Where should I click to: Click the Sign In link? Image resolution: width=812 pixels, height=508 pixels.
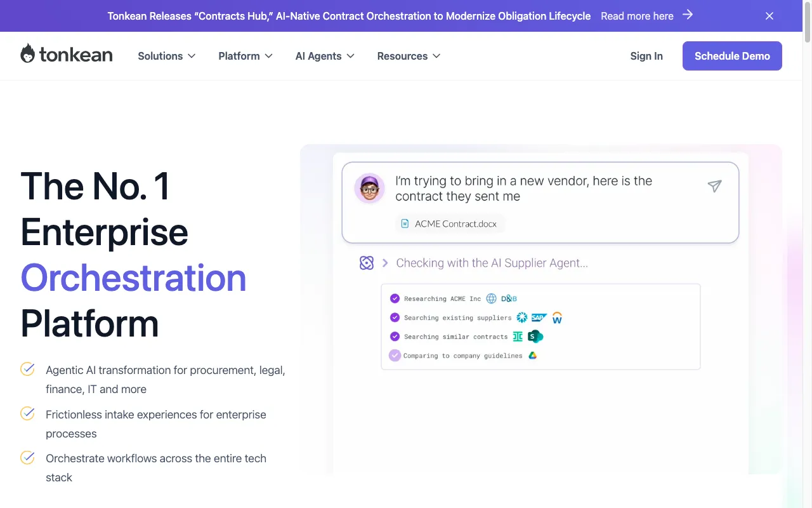pos(646,56)
